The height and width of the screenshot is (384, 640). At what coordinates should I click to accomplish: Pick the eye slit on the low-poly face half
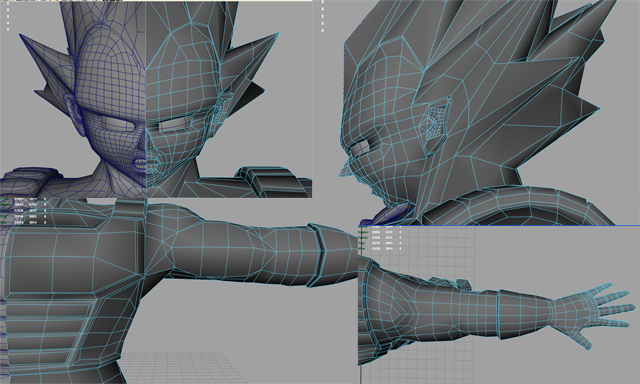coord(175,124)
